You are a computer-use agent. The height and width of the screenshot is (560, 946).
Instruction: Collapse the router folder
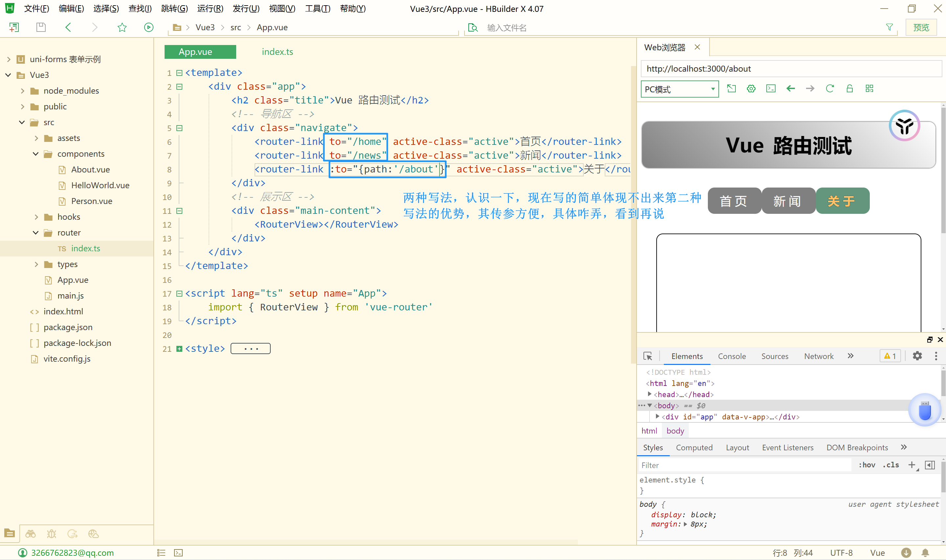[36, 233]
